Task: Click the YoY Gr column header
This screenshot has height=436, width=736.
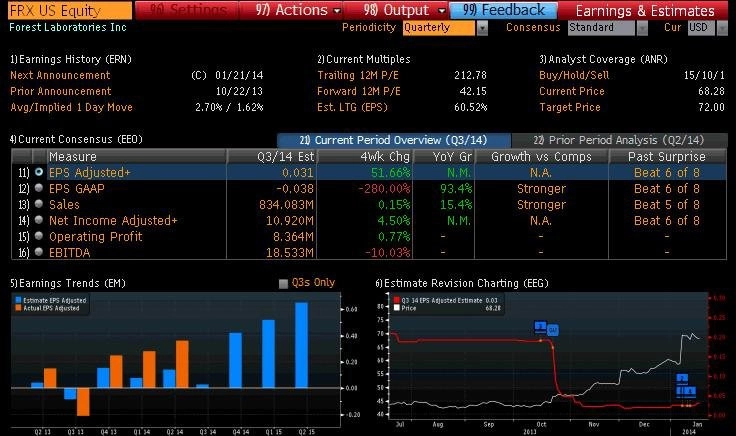Action: [444, 156]
